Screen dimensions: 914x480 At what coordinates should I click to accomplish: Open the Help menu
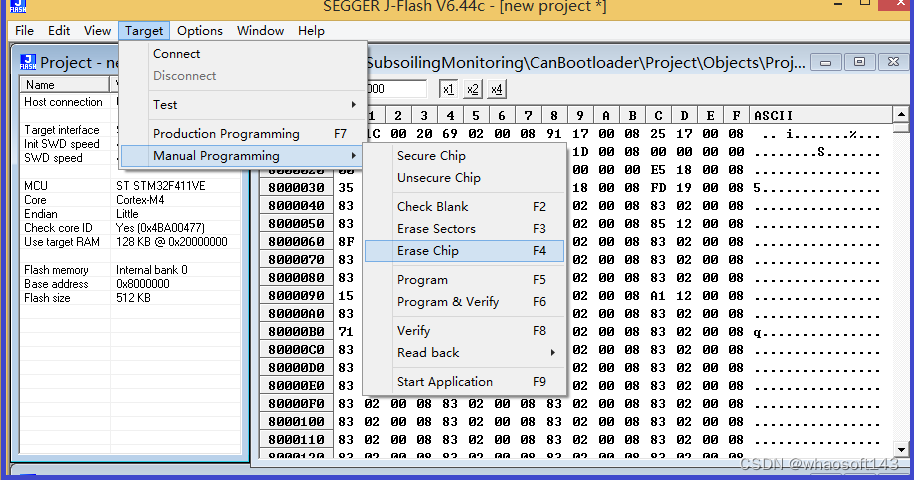coord(311,30)
